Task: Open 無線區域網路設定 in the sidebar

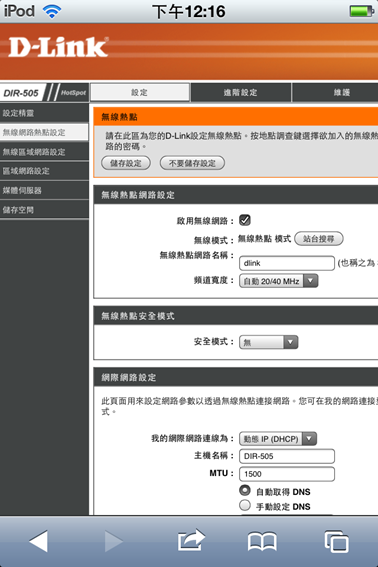Action: (x=44, y=152)
